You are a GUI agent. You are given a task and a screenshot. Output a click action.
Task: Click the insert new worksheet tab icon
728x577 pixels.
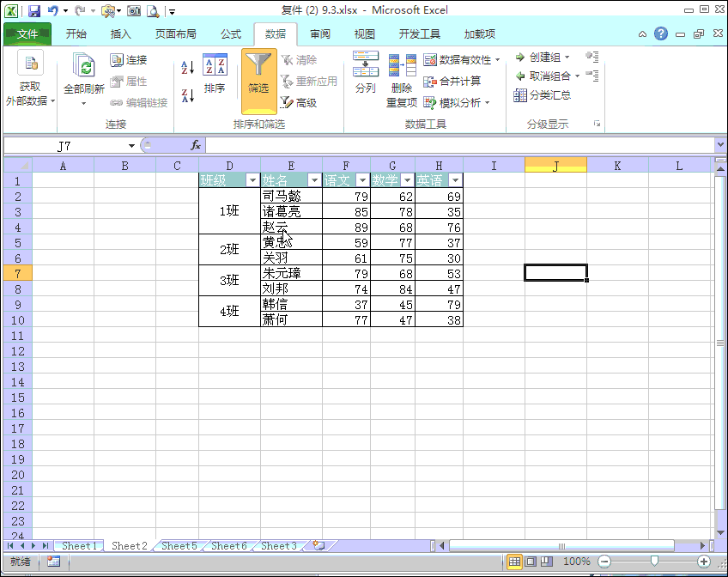click(x=318, y=545)
